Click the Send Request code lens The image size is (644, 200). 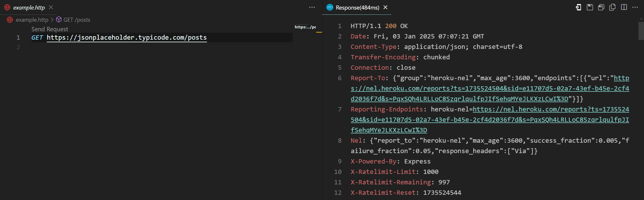tap(50, 29)
